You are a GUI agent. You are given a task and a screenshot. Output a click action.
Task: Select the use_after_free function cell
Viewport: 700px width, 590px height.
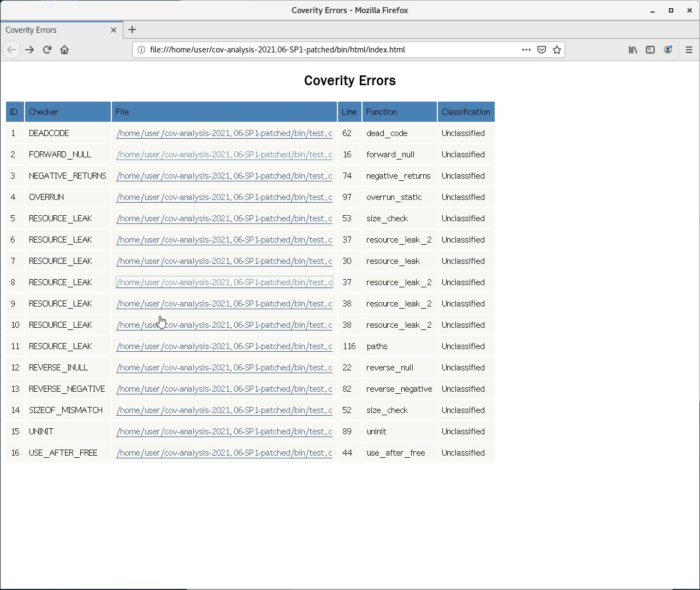click(400, 453)
